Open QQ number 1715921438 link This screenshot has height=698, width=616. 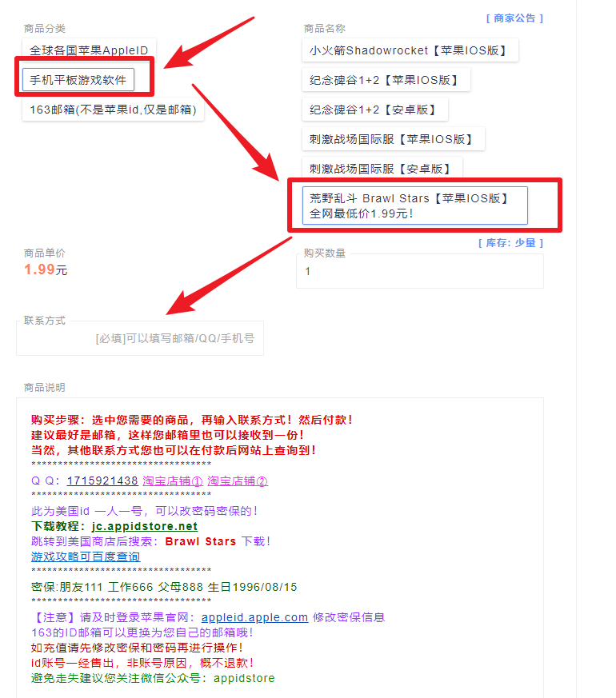102,481
